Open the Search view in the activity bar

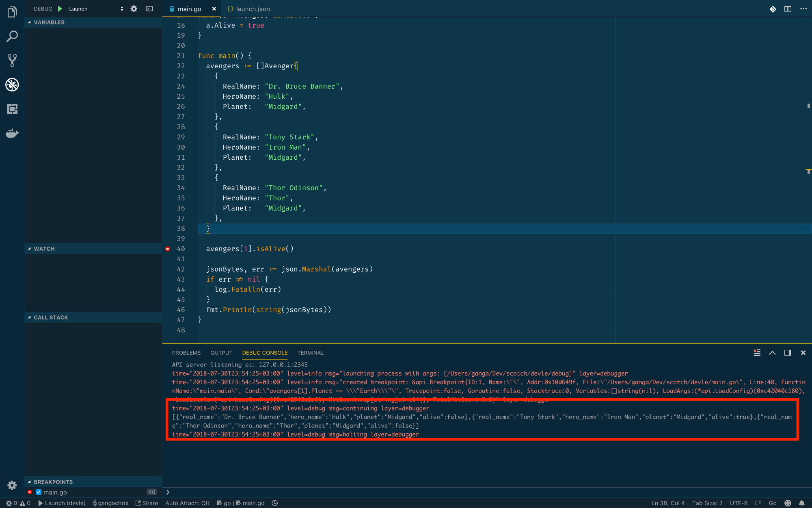(12, 36)
